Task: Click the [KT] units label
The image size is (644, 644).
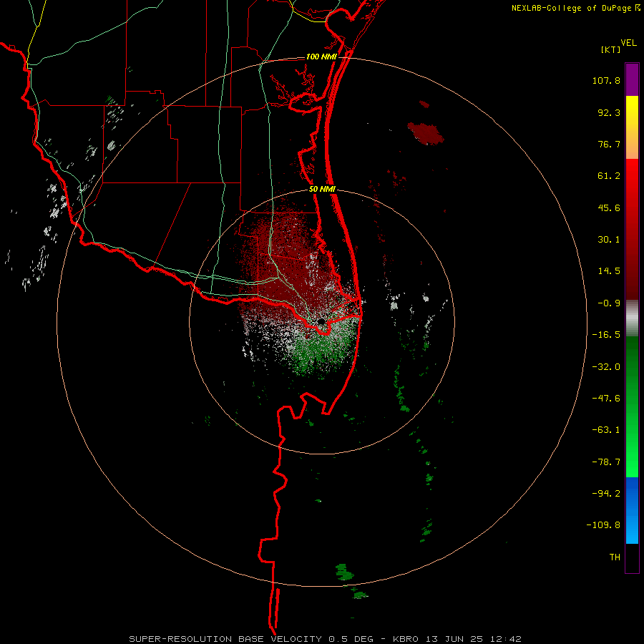Action: (611, 49)
